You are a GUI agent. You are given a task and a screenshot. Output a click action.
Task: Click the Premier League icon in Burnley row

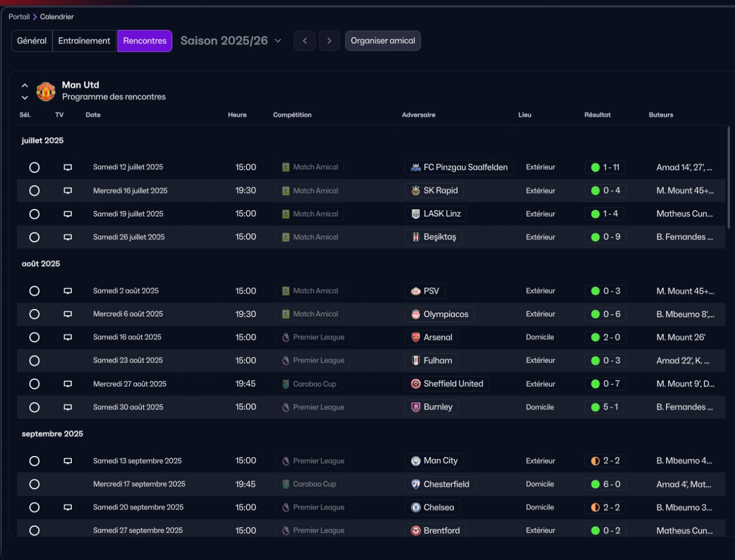coord(285,407)
